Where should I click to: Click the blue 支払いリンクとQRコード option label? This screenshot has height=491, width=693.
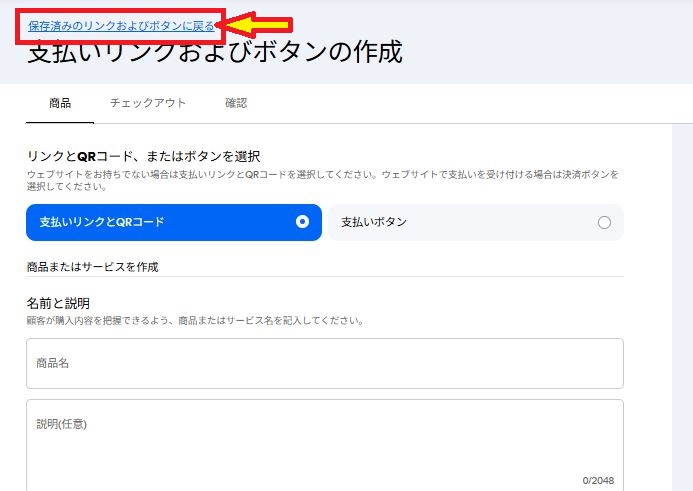[x=102, y=222]
